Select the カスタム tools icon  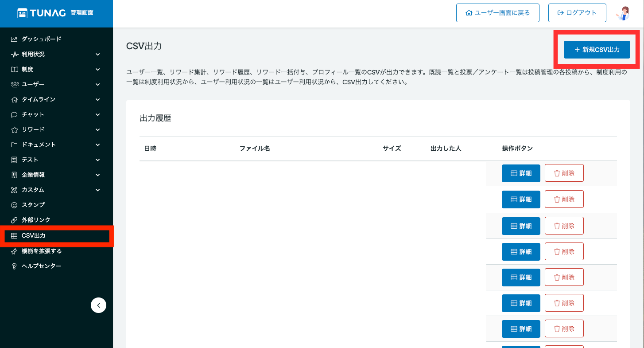point(14,190)
